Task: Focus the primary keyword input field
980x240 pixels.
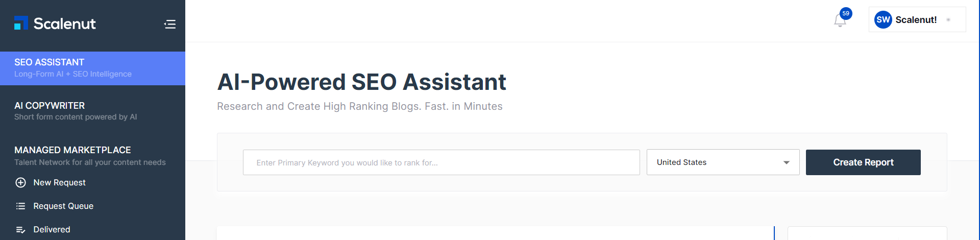Action: point(442,162)
